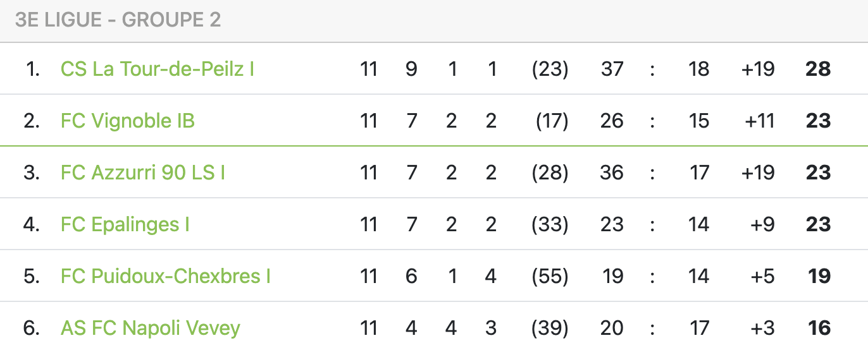The image size is (868, 350).
Task: Open the FC Azzurri 90 LS I team link
Action: pos(143,172)
